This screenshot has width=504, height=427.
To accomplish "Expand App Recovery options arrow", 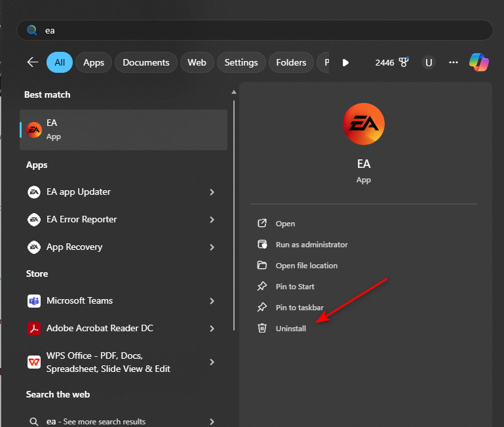I will (212, 247).
